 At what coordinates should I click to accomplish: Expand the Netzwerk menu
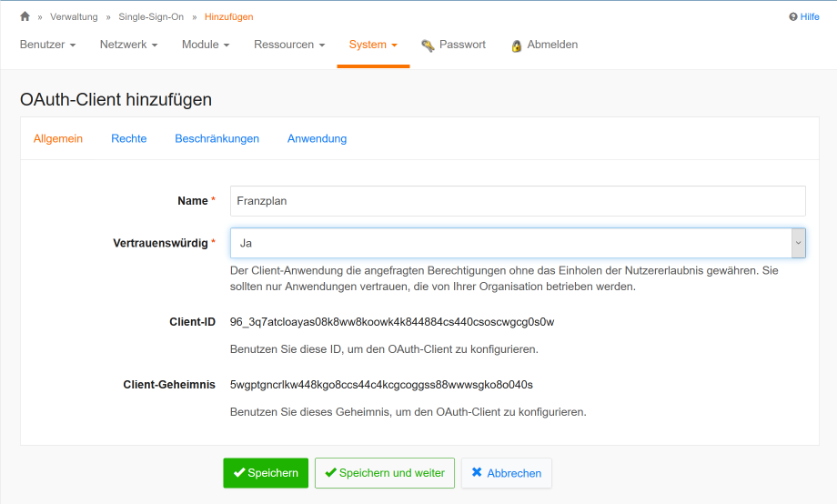pos(128,45)
